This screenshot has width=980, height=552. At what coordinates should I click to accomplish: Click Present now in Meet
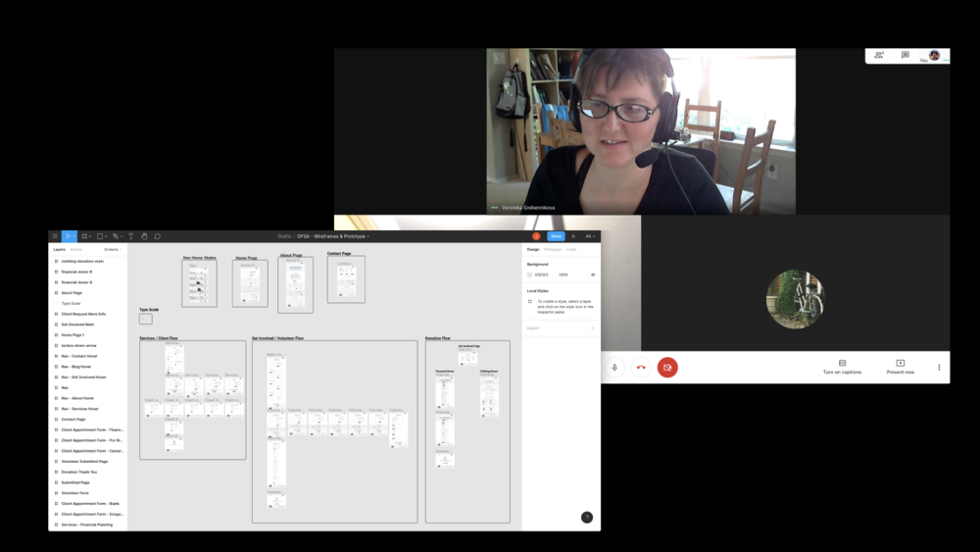[x=900, y=368]
